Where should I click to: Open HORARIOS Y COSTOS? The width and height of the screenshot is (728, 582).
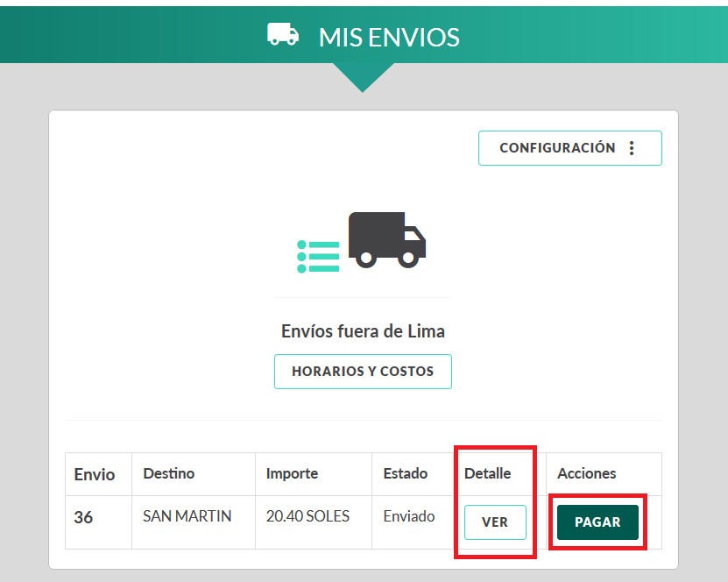tap(363, 372)
